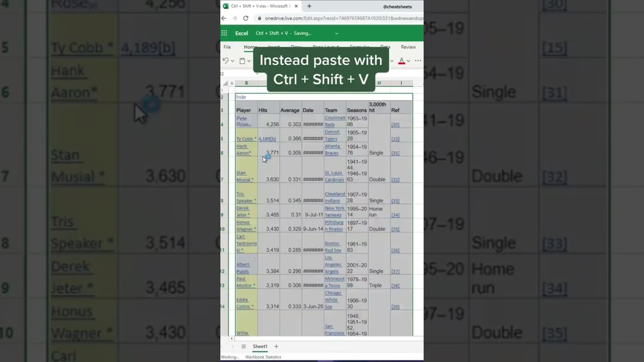Open reference link [32]
The image size is (644, 362).
point(395,179)
